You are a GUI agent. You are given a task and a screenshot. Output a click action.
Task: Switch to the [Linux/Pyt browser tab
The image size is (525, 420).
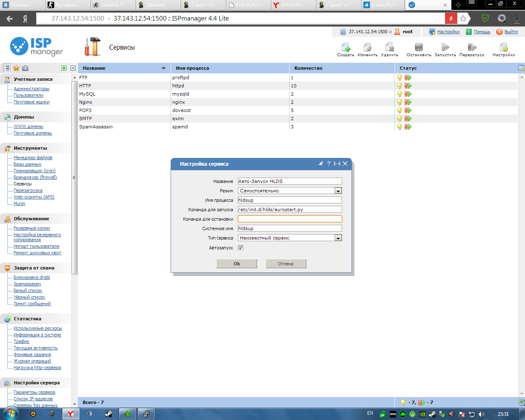click(x=383, y=5)
